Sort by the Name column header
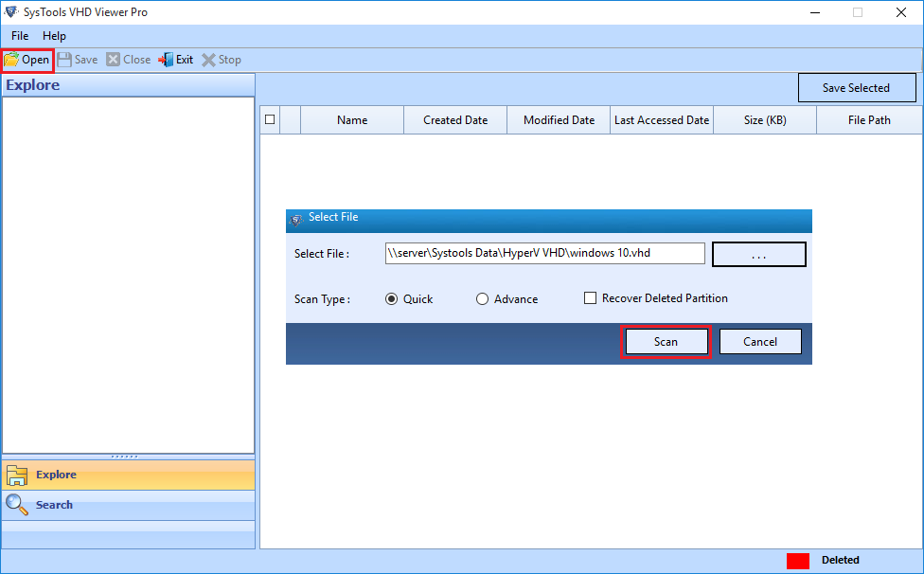The image size is (924, 574). 352,120
